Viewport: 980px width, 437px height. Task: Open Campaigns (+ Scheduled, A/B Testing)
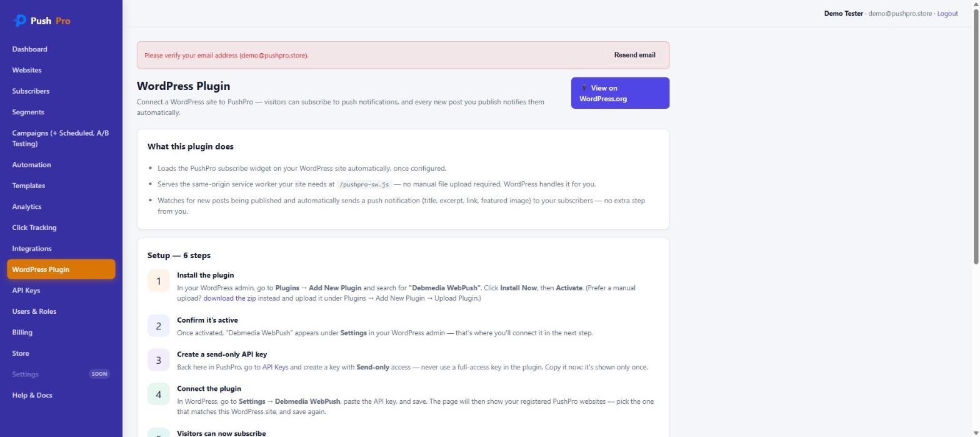pyautogui.click(x=61, y=138)
